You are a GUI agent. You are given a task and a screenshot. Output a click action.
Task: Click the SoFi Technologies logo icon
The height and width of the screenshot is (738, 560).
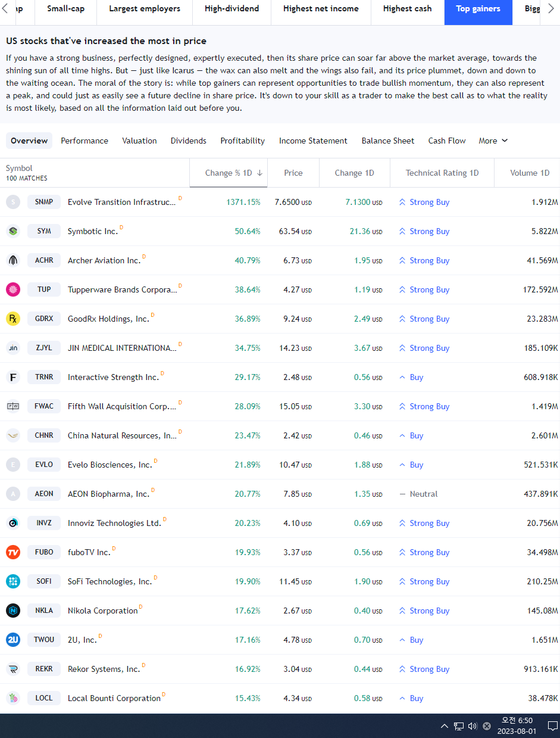point(13,581)
